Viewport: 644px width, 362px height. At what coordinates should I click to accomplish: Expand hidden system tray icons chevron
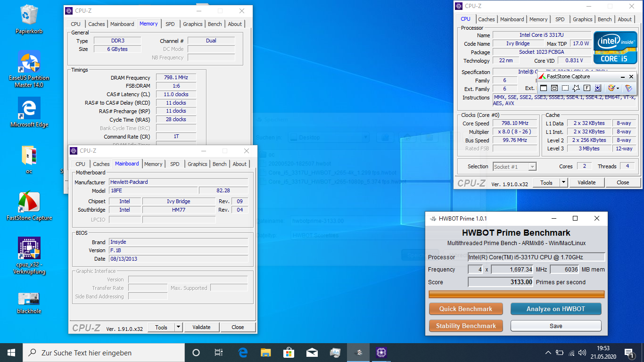tap(548, 353)
